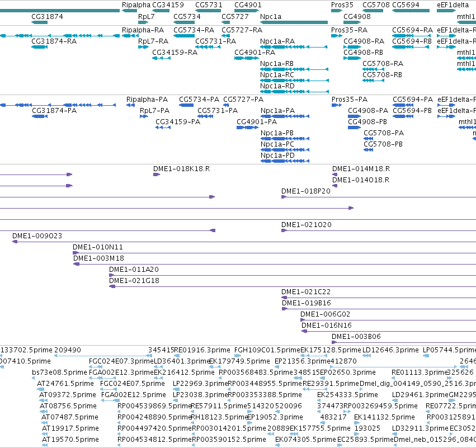Click the CG5734 gene label
Screen dimensions: 476x448
pyautogui.click(x=187, y=16)
